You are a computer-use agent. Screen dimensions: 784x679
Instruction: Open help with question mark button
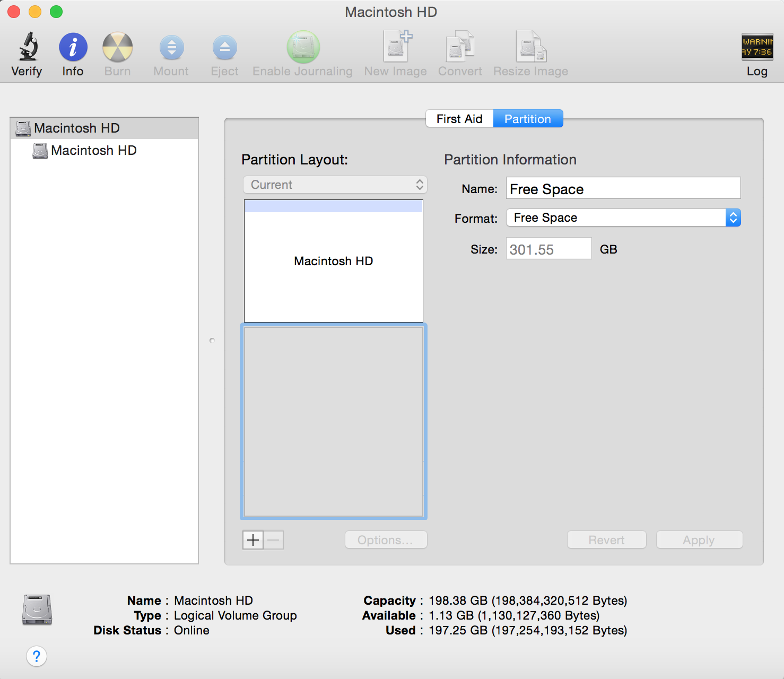tap(37, 656)
